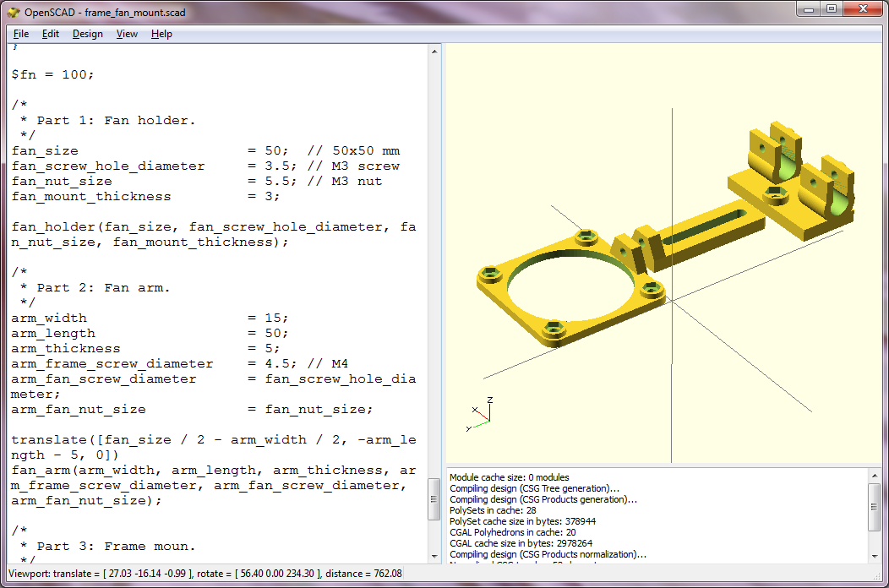Viewport: 889px width, 588px height.
Task: Click 'Module cache size: 0 modules' console line
Action: click(x=509, y=477)
